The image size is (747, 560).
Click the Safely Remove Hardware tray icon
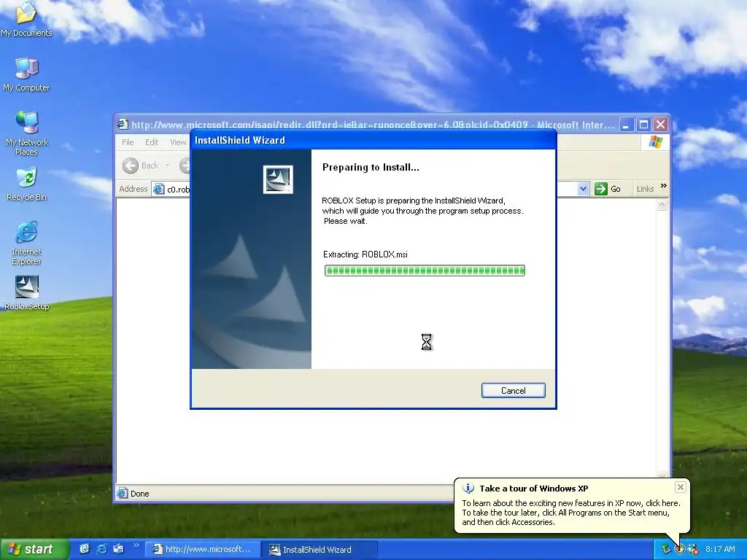pos(666,549)
